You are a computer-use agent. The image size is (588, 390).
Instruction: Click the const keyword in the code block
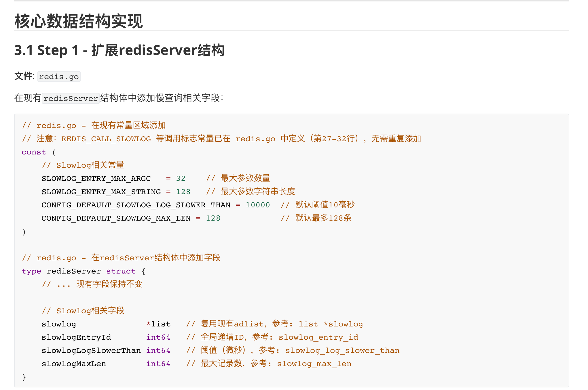coord(34,152)
